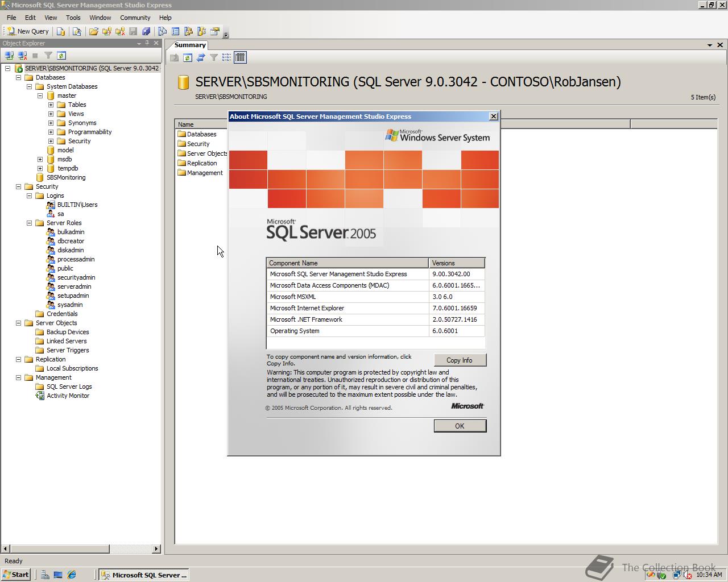The image size is (728, 582).
Task: Open the Summary tab list dropdown arrow
Action: 710,45
